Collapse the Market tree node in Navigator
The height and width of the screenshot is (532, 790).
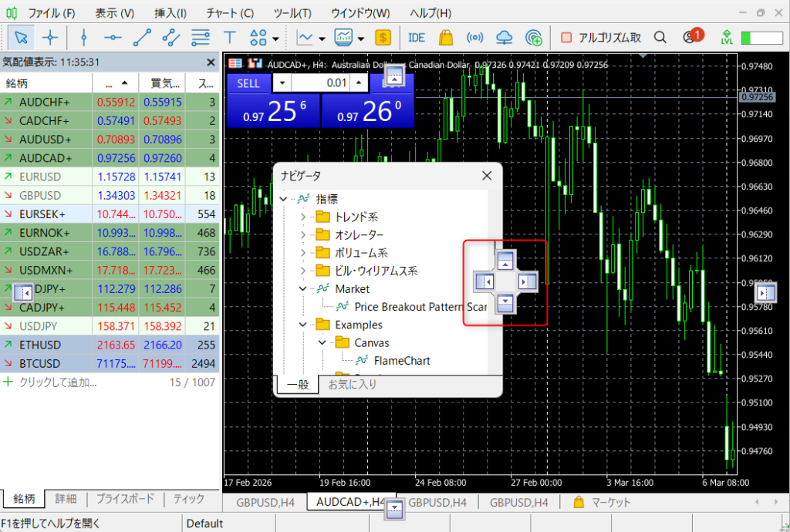303,288
